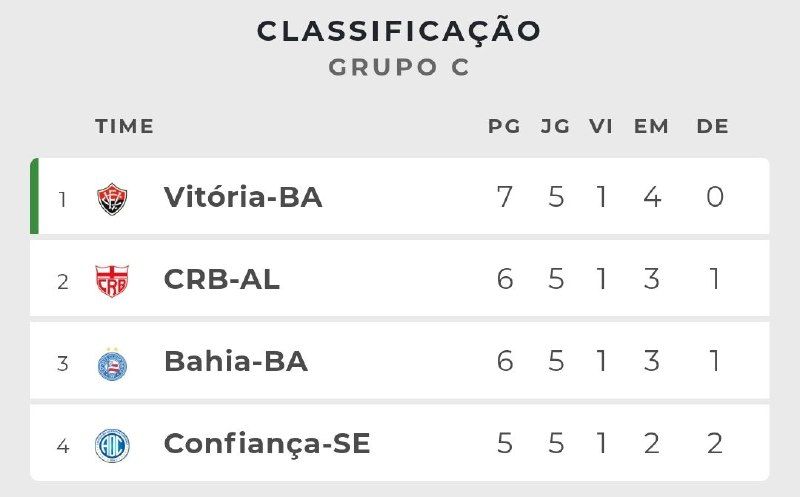The height and width of the screenshot is (497, 800).
Task: Click the Grupo C subtitle
Action: pyautogui.click(x=399, y=68)
